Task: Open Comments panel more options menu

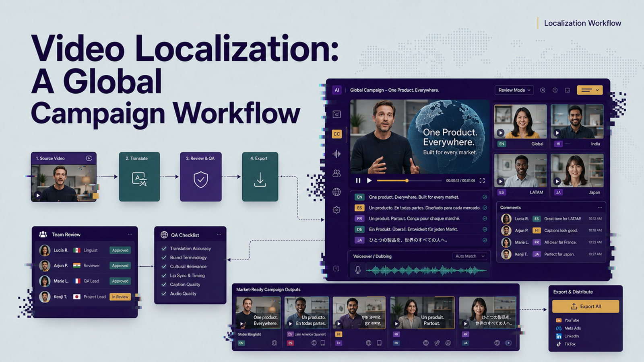Action: (600, 208)
